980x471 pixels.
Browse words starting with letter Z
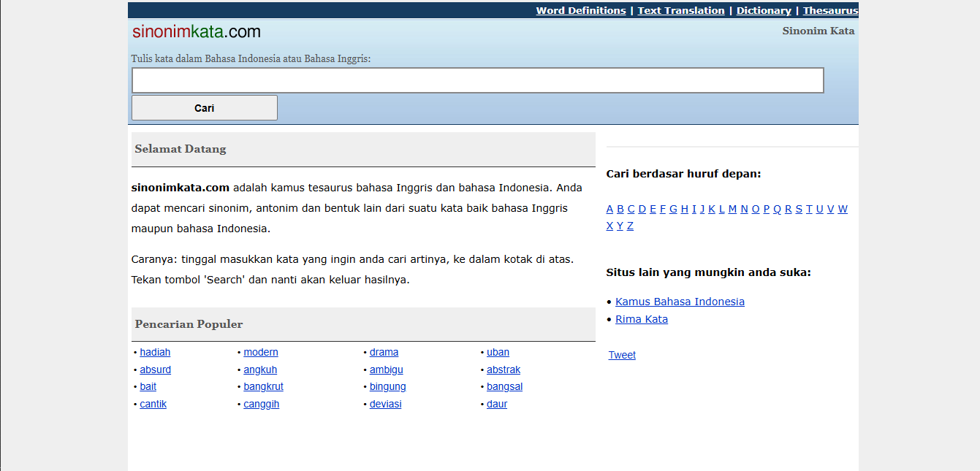coord(630,226)
